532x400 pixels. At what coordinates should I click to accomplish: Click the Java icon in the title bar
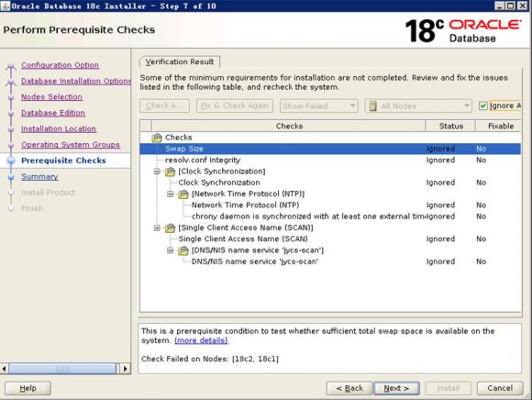click(x=6, y=6)
